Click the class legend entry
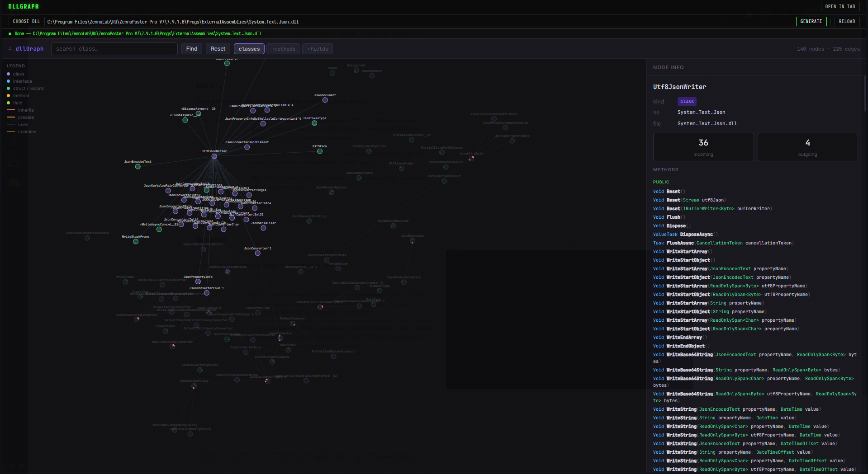This screenshot has width=868, height=474. (x=15, y=74)
